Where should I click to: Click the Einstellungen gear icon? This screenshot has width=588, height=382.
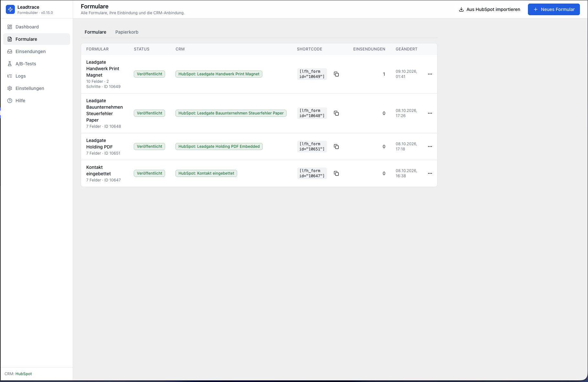[10, 88]
